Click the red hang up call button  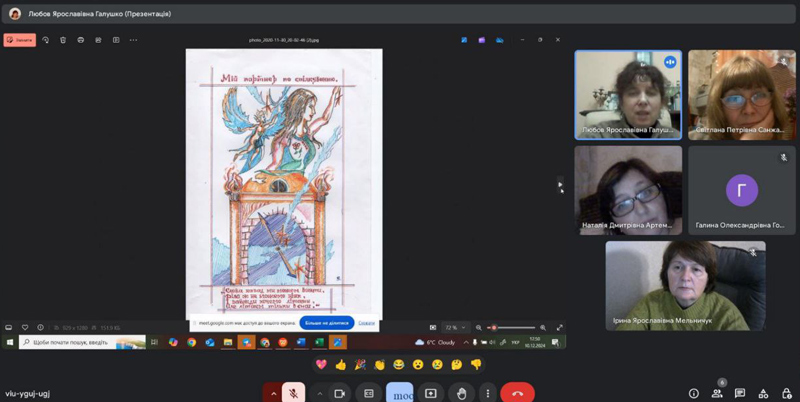(517, 393)
